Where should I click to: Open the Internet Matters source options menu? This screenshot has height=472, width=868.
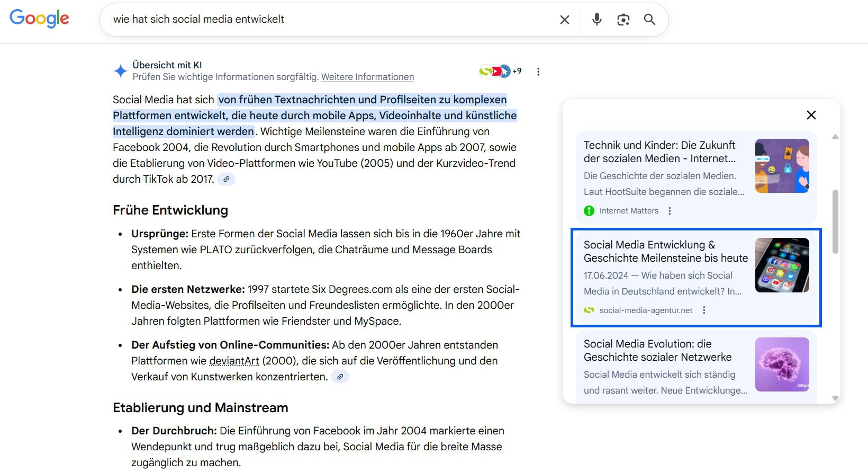tap(670, 211)
